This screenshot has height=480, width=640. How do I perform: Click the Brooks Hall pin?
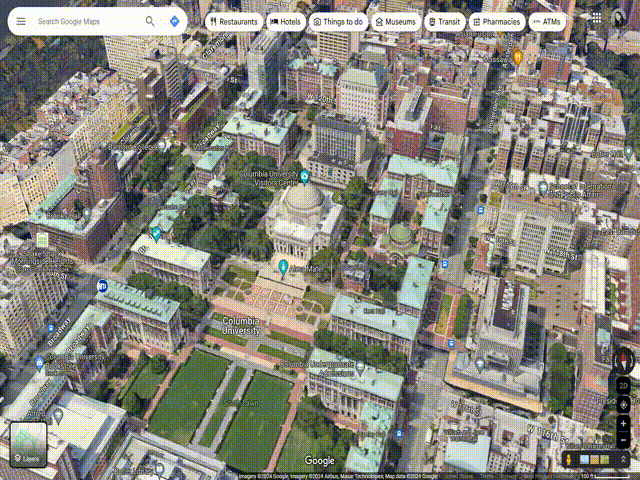87,213
